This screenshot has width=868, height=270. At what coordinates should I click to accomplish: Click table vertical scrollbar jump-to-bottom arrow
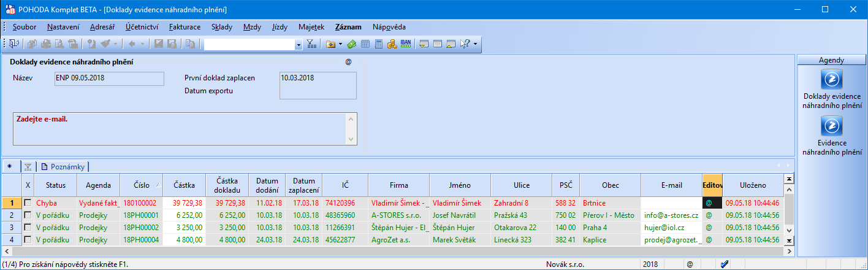790,241
